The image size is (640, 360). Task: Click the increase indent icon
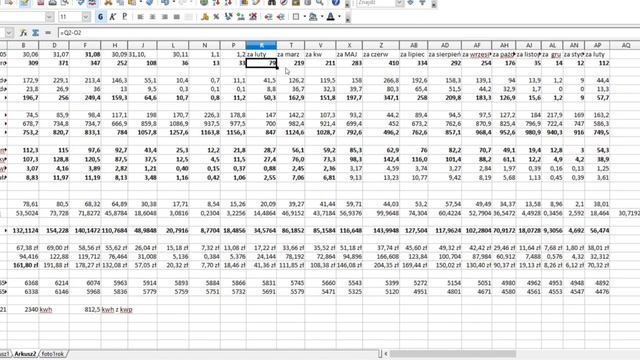(x=280, y=17)
